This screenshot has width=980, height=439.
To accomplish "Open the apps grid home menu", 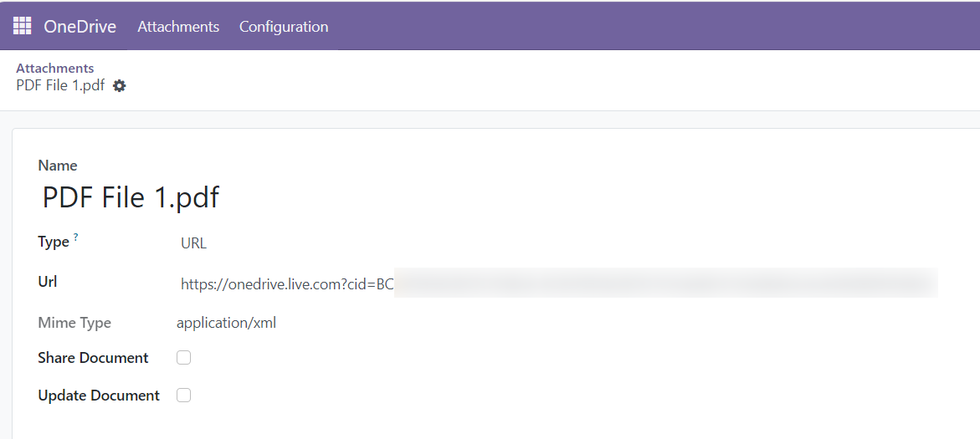I will point(22,26).
